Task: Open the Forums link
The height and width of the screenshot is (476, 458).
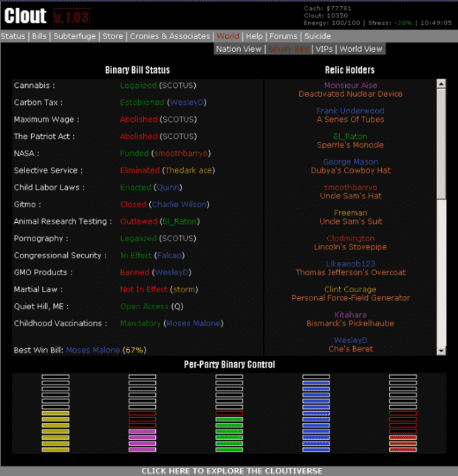Action: [283, 36]
